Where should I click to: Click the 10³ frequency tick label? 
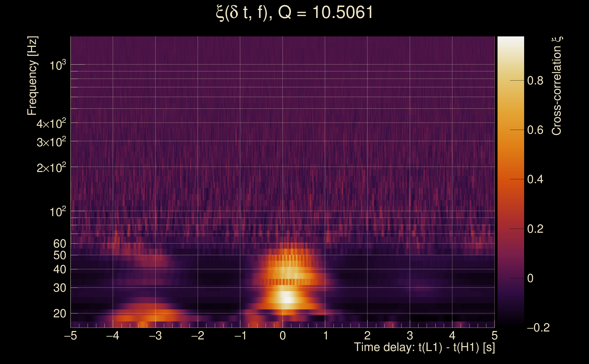point(58,65)
